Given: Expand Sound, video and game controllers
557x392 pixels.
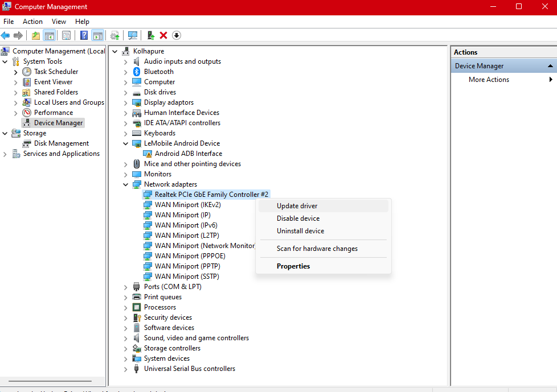Looking at the screenshot, I should point(125,339).
